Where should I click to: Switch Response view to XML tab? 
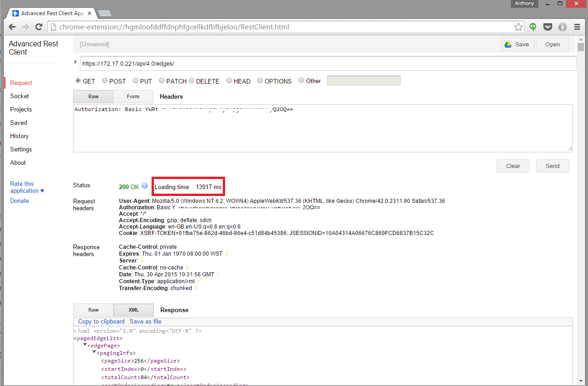point(134,310)
